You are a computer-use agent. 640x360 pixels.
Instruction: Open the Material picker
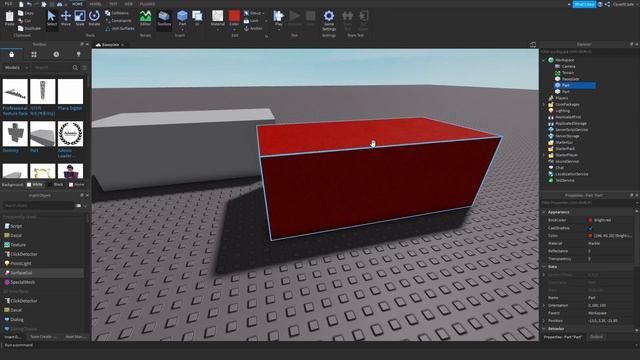(x=218, y=19)
